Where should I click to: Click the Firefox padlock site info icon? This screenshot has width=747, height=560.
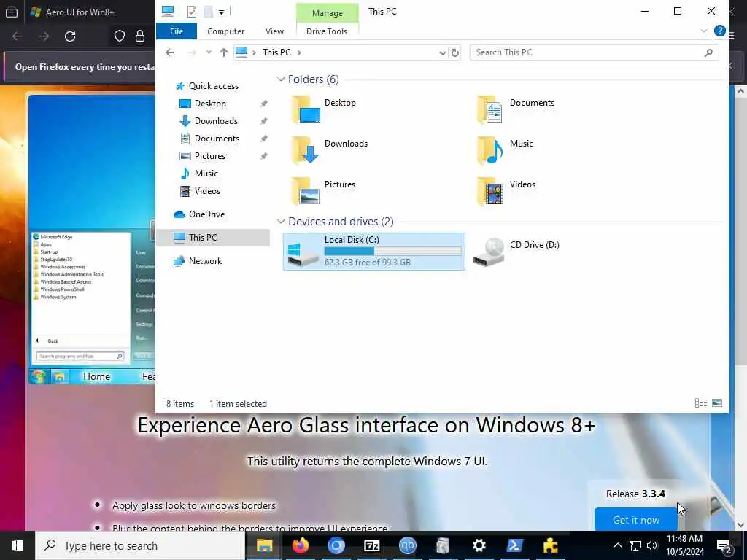pyautogui.click(x=140, y=36)
